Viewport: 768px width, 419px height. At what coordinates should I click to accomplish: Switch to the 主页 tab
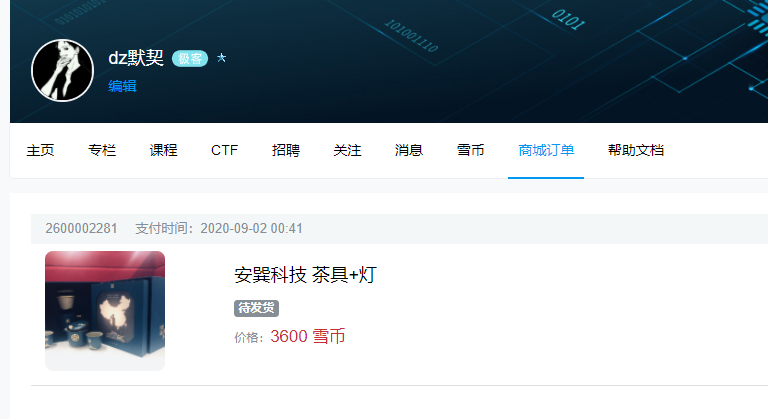[40, 150]
